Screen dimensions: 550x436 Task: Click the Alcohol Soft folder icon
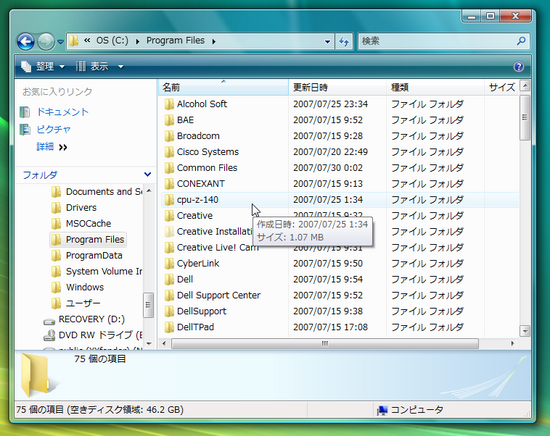(x=169, y=104)
